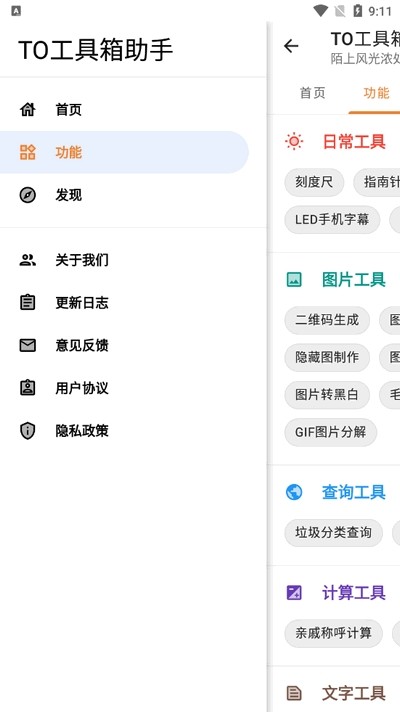This screenshot has height=712, width=400.
Task: Click the home icon beside 首页
Action: [28, 109]
